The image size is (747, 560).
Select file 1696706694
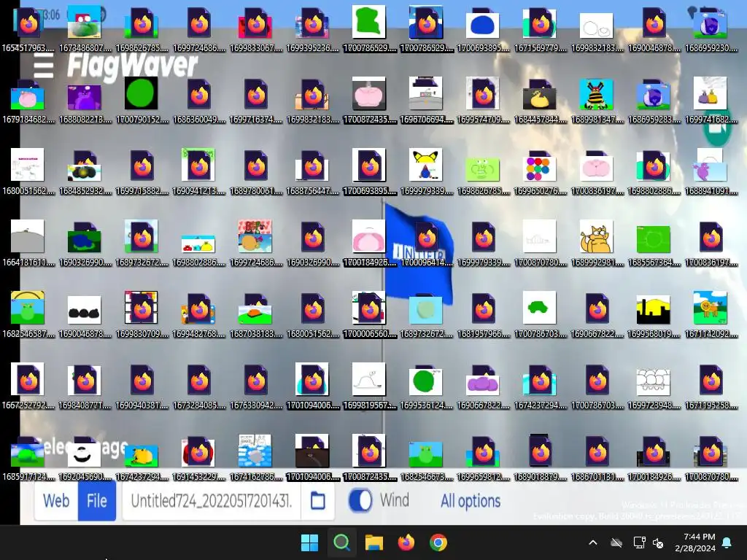coord(426,100)
